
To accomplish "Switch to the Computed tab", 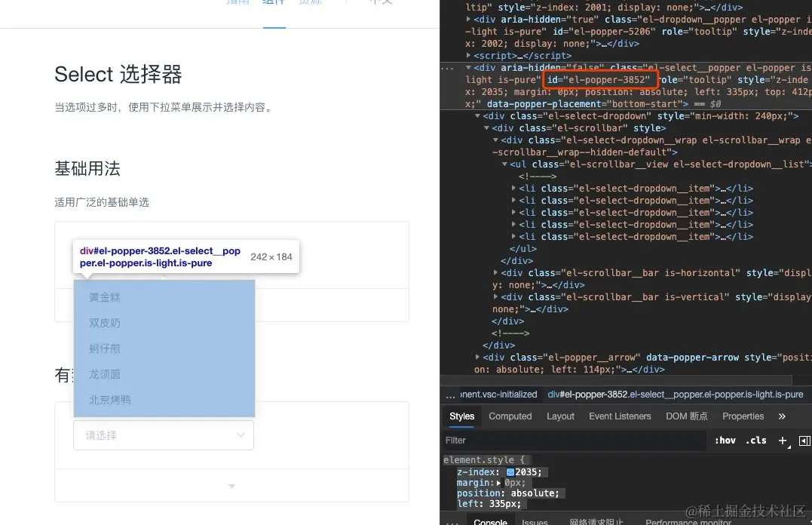I will (x=510, y=416).
